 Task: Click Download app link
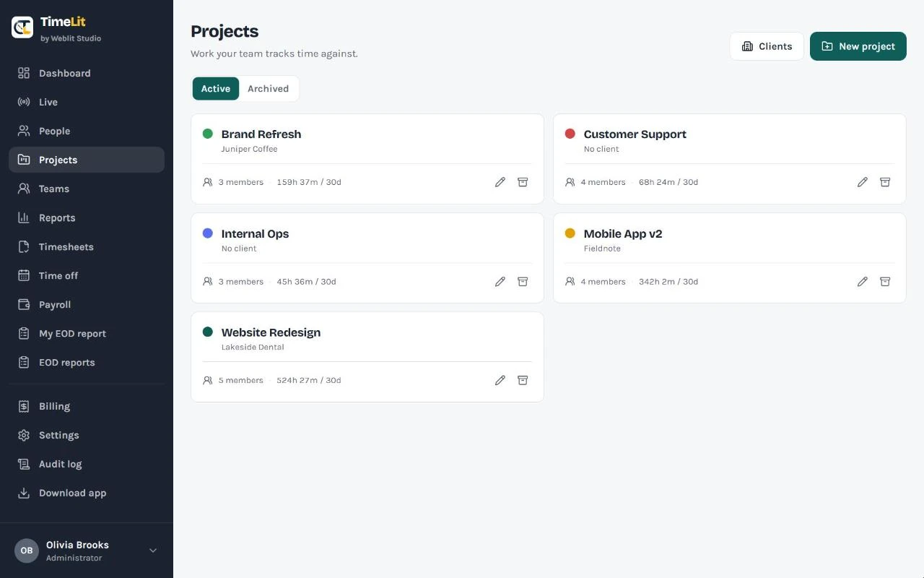[87, 493]
